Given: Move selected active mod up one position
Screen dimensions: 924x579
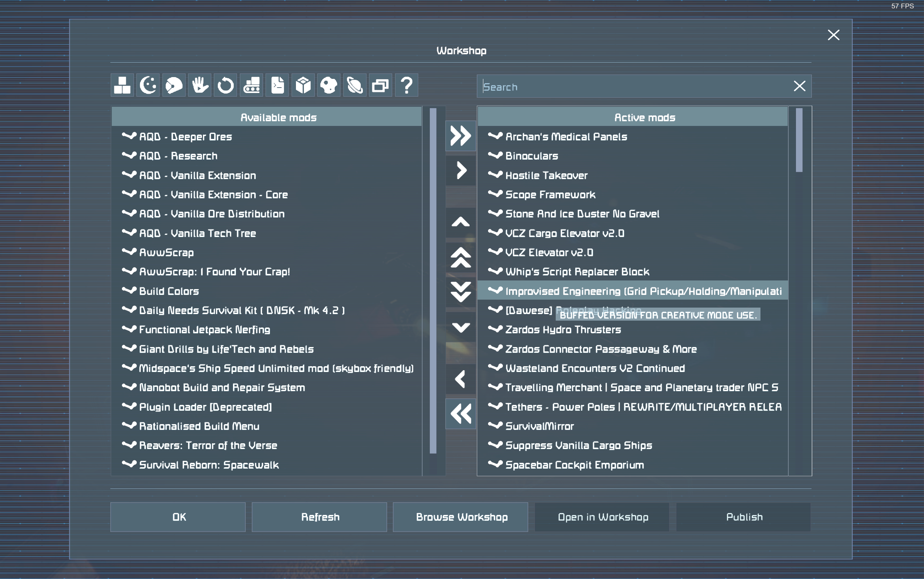Looking at the screenshot, I should point(461,223).
